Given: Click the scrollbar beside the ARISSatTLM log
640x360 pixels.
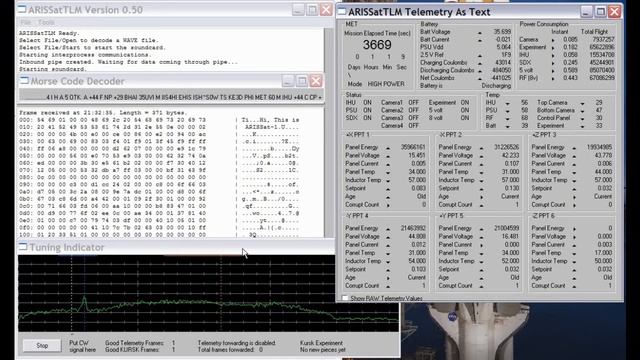Looking at the screenshot, I should 329,49.
